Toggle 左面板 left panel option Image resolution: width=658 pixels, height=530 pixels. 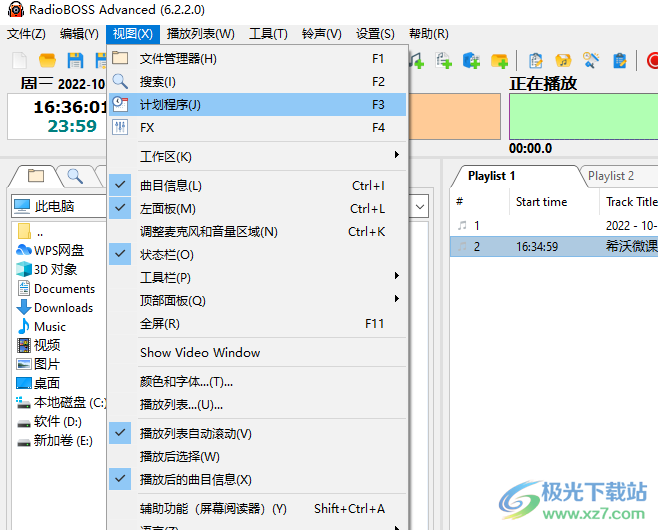pyautogui.click(x=257, y=209)
